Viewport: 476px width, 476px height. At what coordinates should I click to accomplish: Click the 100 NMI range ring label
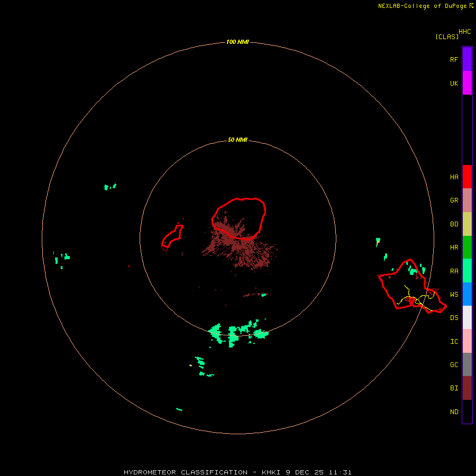[237, 42]
